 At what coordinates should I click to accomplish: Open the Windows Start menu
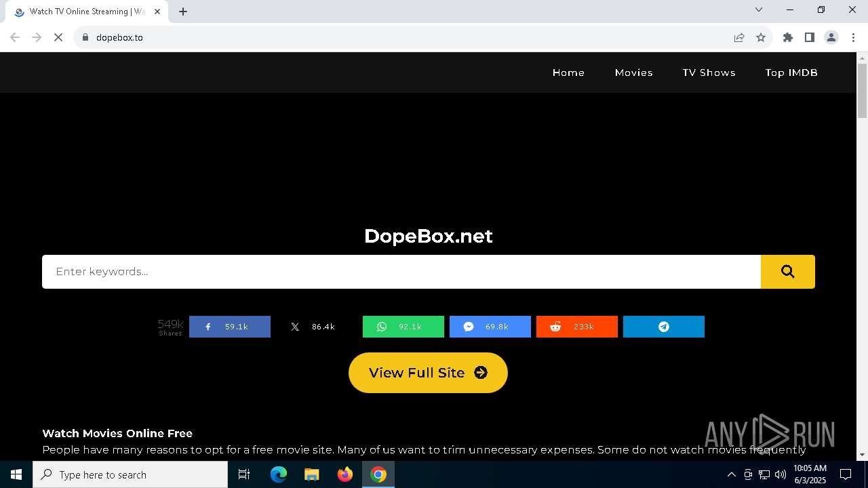(16, 474)
